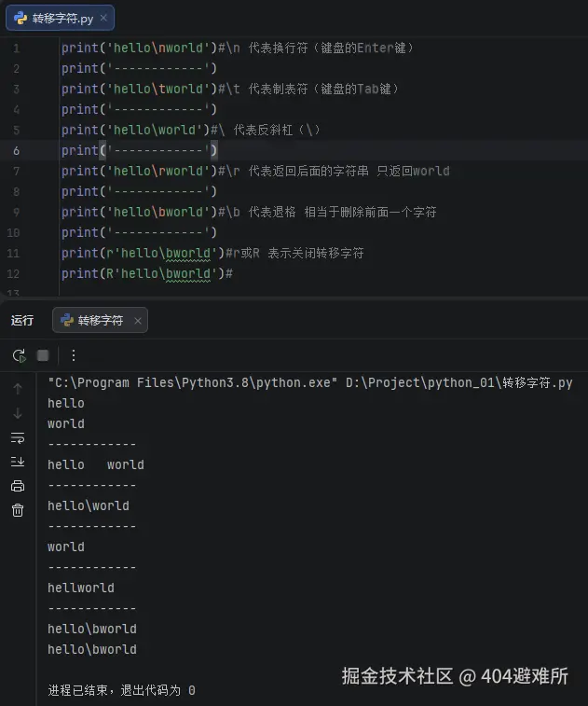The width and height of the screenshot is (588, 706).
Task: Click the Python file icon on the 转移字符.py tab
Action: 20,18
